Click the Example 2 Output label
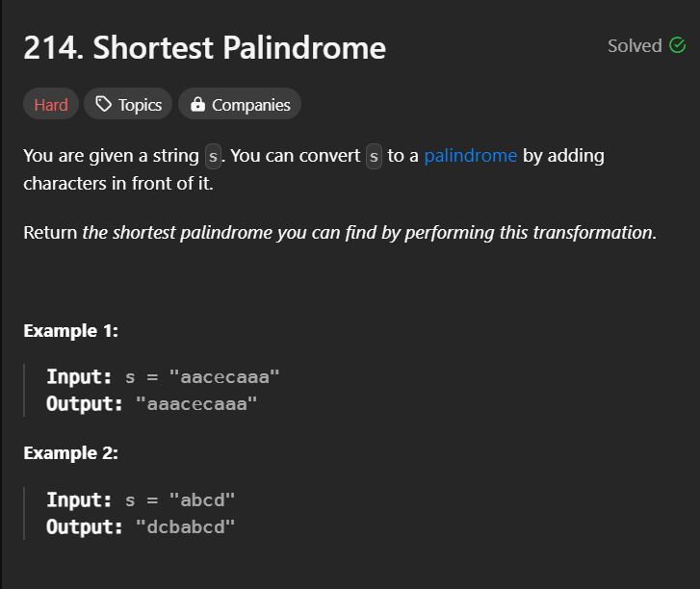This screenshot has height=589, width=700. 85,527
